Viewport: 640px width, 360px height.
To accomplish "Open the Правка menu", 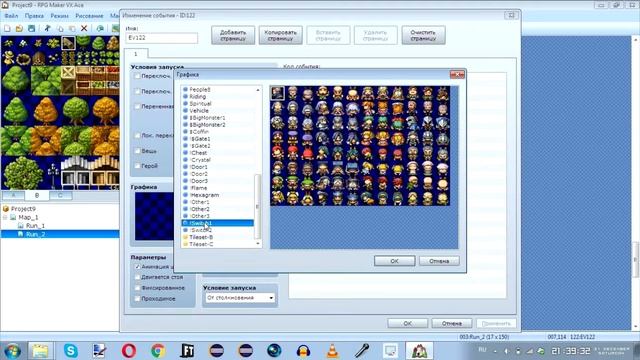I will tap(34, 16).
